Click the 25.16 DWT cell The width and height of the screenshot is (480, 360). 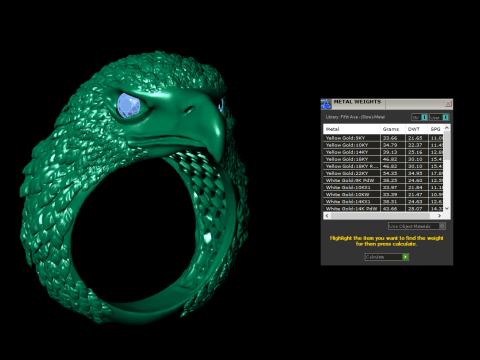(x=416, y=152)
